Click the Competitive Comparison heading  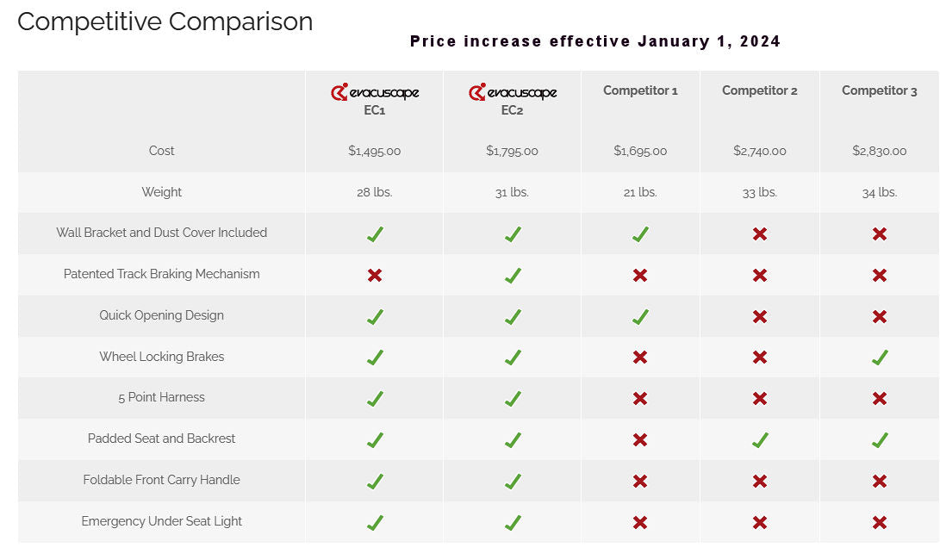click(165, 22)
